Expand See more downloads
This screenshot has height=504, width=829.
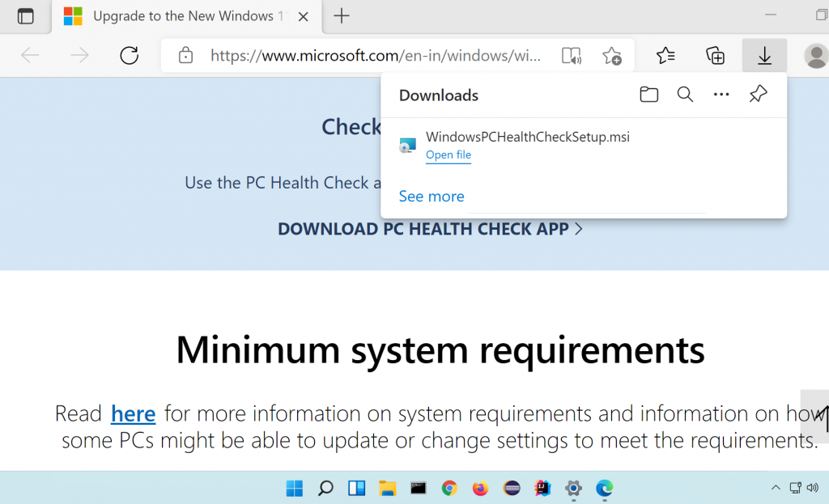point(431,196)
